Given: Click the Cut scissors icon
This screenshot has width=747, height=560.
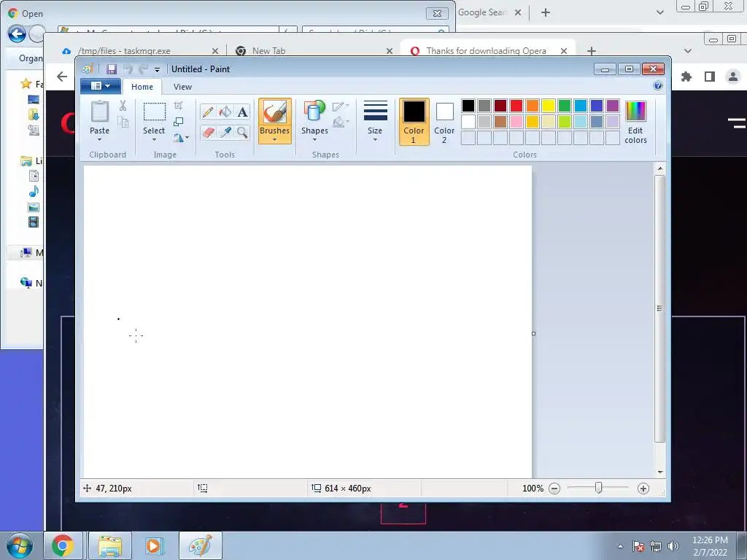Looking at the screenshot, I should click(123, 106).
